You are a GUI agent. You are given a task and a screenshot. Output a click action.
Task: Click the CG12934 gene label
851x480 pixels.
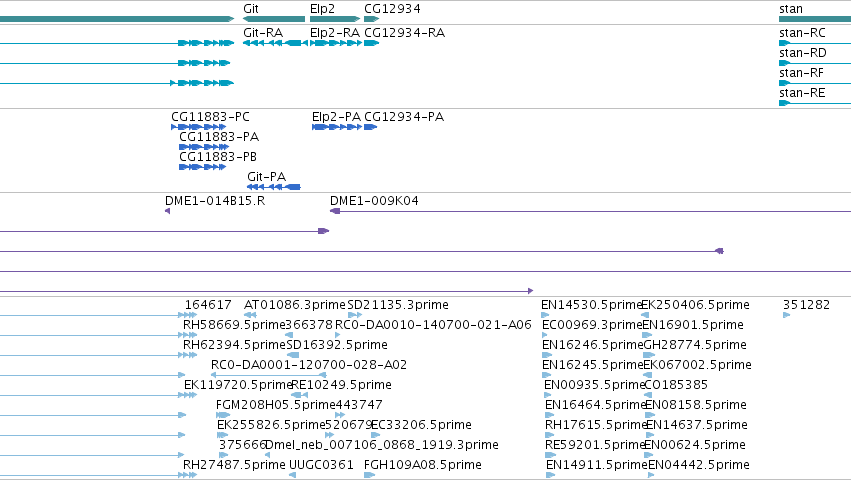(392, 9)
